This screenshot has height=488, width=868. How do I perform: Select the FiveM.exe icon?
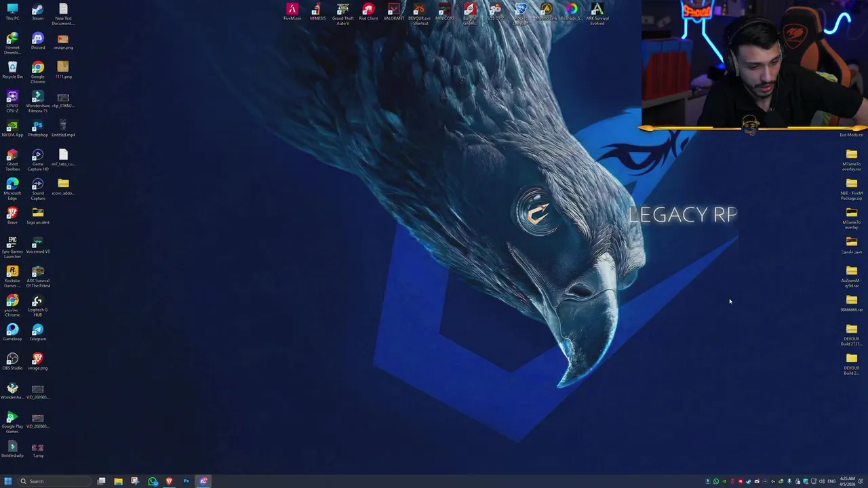point(292,12)
